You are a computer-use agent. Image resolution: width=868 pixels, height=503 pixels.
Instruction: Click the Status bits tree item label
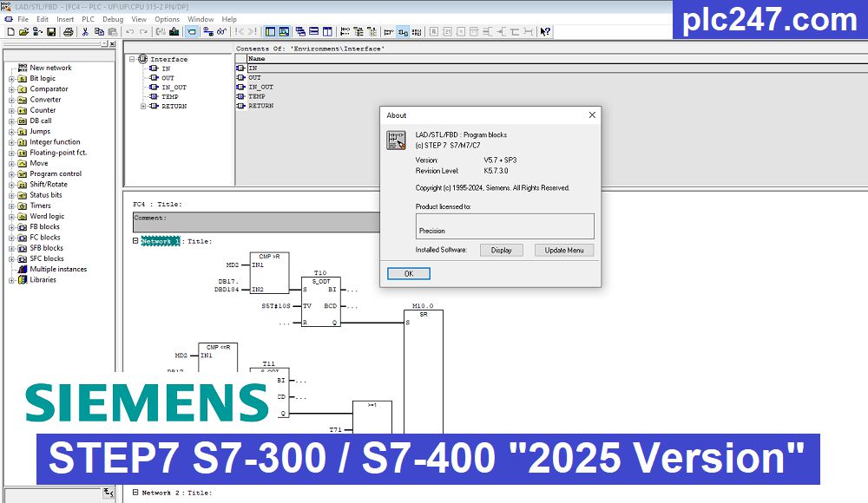(x=46, y=195)
